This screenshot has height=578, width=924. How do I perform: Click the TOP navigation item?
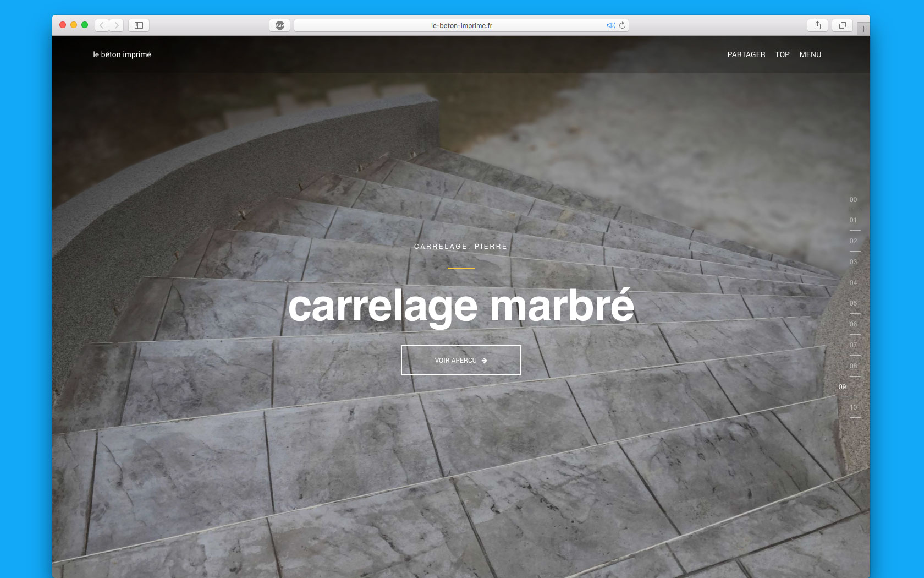click(782, 54)
